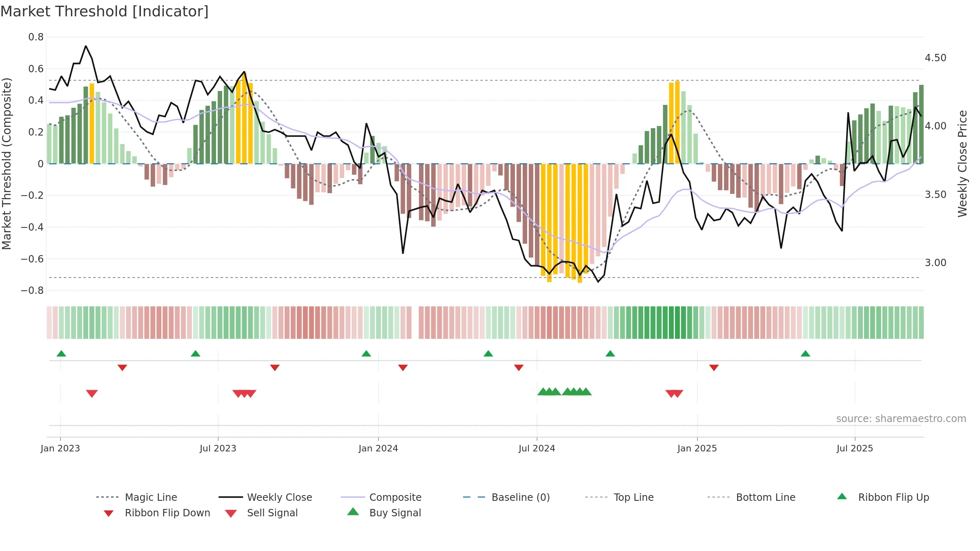Click the Ribbon Flip Down marker just after Jan 2024
This screenshot has height=551, width=980.
(403, 368)
